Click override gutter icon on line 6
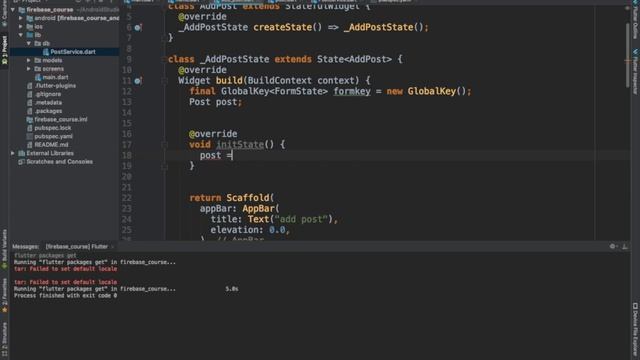Viewport: 640px width, 360px height. tap(138, 27)
